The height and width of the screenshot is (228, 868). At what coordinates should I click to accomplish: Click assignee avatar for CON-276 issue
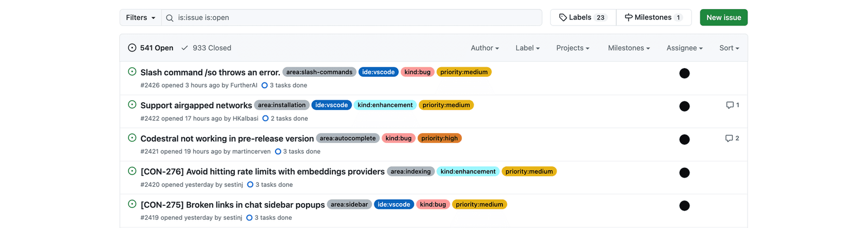684,173
